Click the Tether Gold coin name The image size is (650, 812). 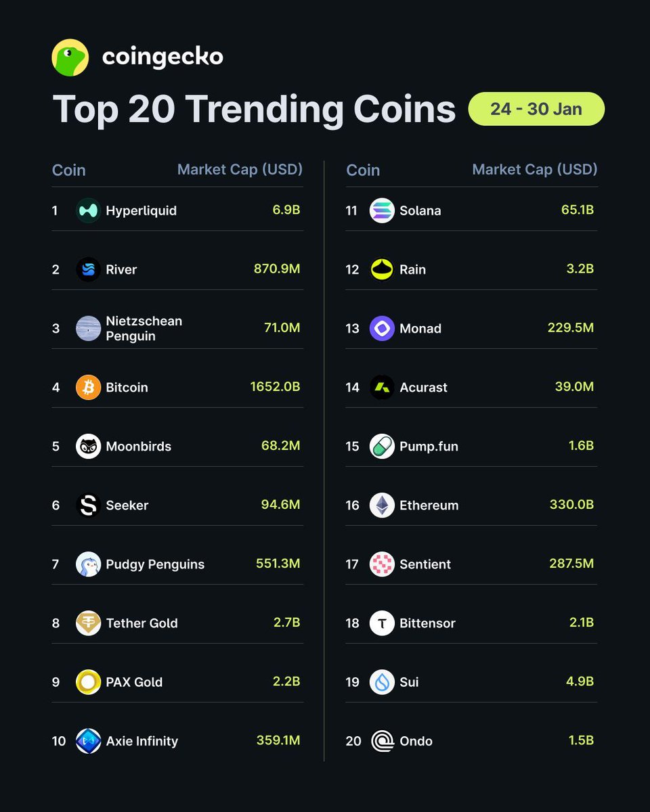tap(142, 623)
